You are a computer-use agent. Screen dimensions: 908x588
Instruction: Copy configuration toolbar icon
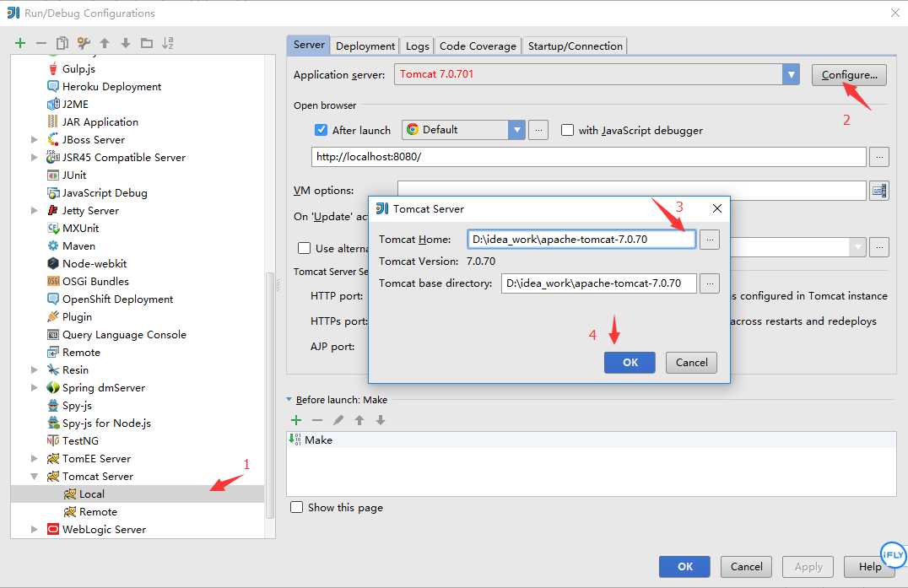(62, 43)
